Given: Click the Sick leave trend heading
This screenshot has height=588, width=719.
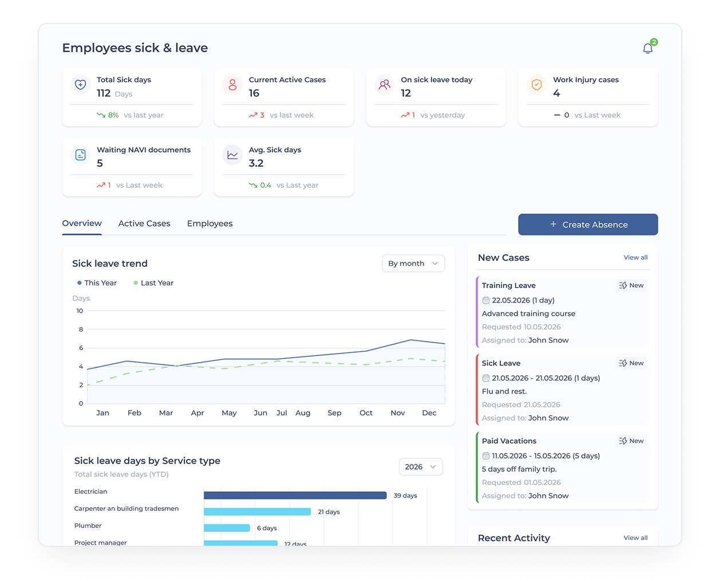Looking at the screenshot, I should pos(110,264).
